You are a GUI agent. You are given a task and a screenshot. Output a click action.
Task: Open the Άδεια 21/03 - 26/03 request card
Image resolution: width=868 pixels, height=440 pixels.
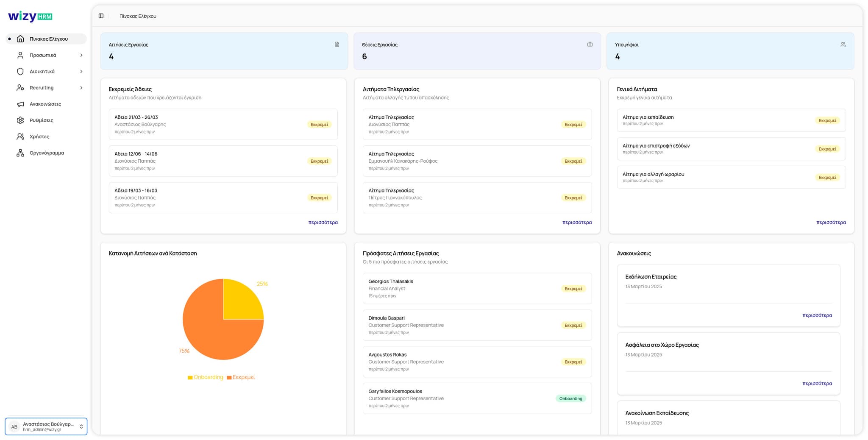pyautogui.click(x=223, y=124)
